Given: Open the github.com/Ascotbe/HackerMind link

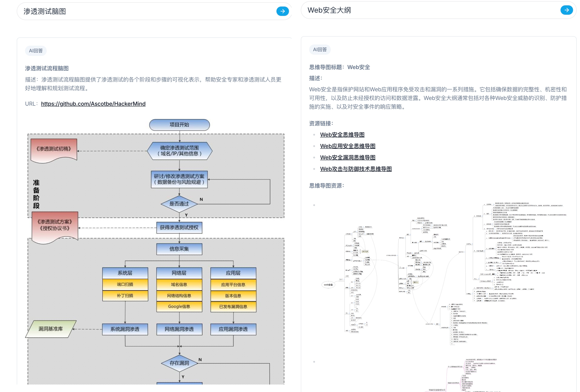Looking at the screenshot, I should (93, 104).
